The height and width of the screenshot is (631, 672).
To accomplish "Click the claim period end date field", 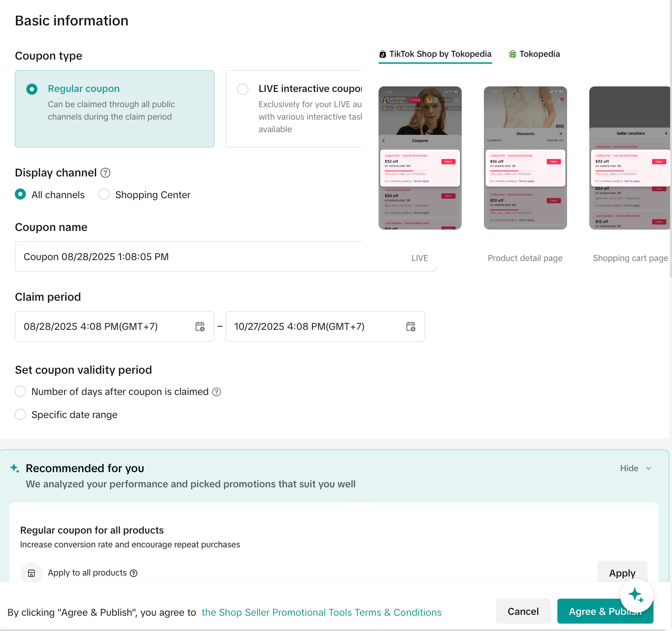I will (325, 327).
